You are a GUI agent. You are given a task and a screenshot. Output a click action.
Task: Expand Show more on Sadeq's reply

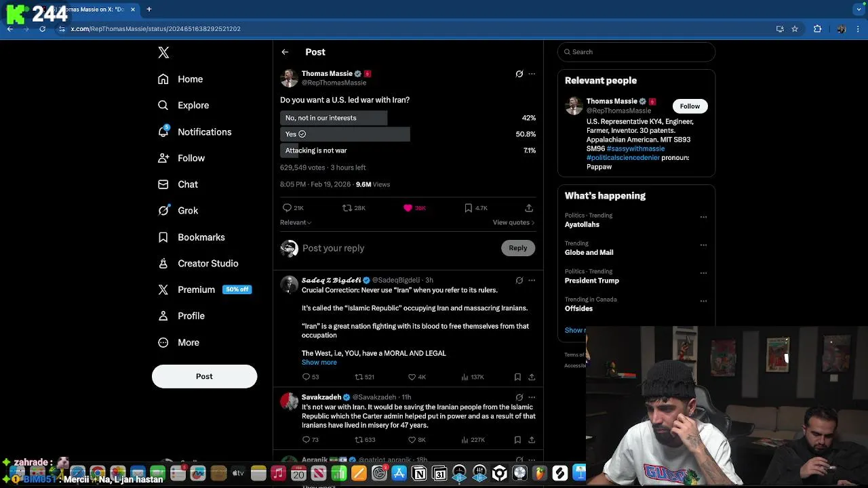pyautogui.click(x=319, y=363)
